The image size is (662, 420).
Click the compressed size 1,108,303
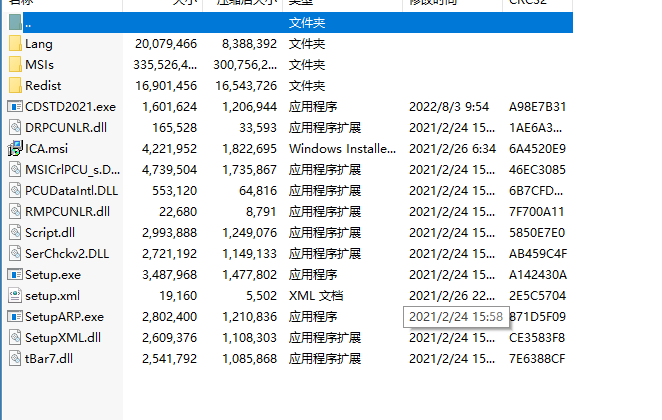(x=250, y=338)
